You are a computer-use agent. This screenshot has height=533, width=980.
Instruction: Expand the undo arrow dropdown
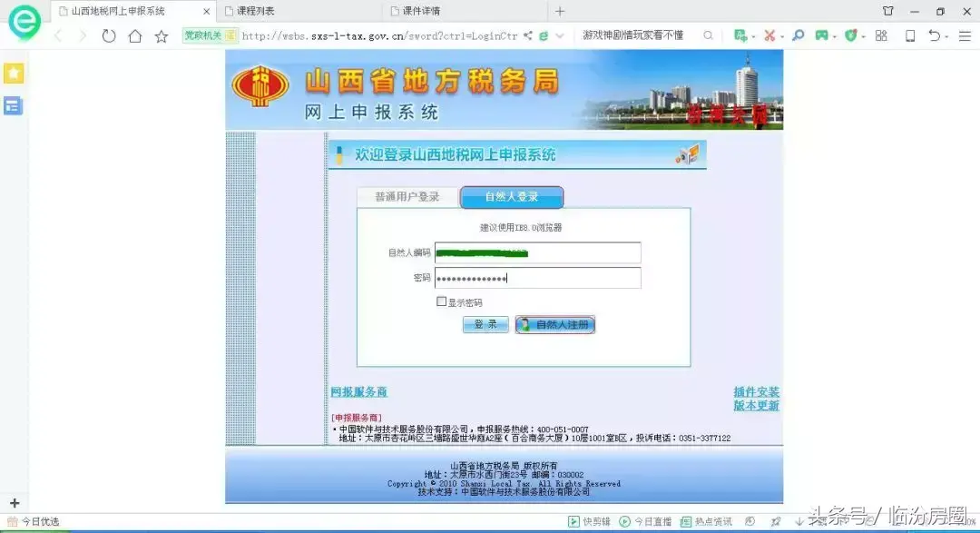(x=946, y=37)
